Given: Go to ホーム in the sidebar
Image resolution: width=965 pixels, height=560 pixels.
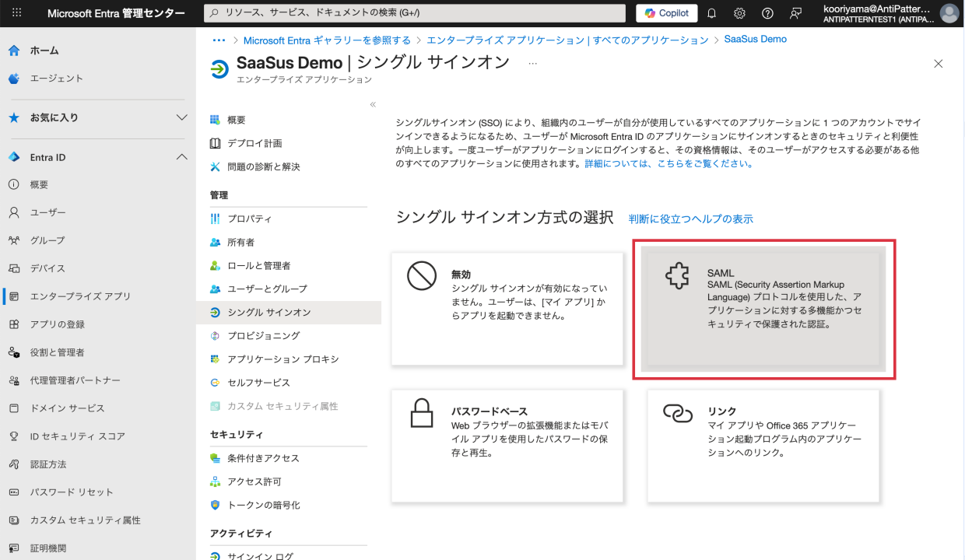Looking at the screenshot, I should click(x=44, y=51).
